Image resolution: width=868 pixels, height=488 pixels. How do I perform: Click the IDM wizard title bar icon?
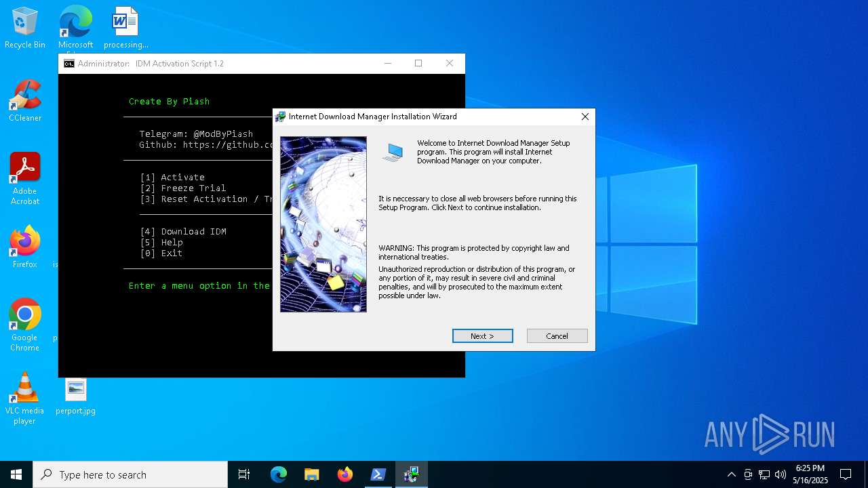pos(280,117)
